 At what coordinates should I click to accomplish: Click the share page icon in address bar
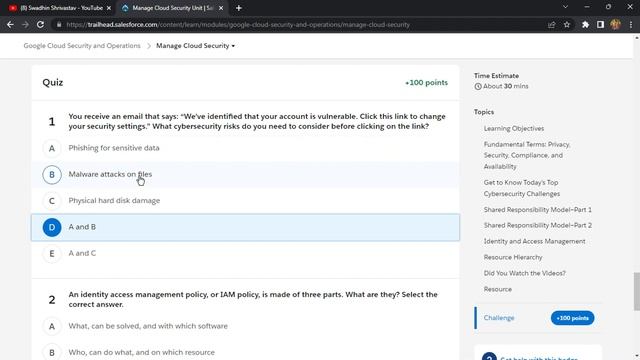[x=551, y=24]
